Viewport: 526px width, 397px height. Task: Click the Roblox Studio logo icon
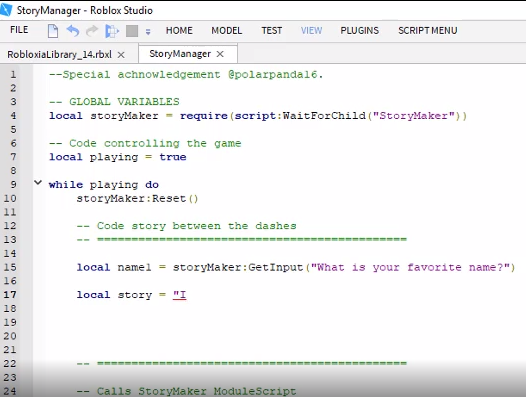coord(5,9)
